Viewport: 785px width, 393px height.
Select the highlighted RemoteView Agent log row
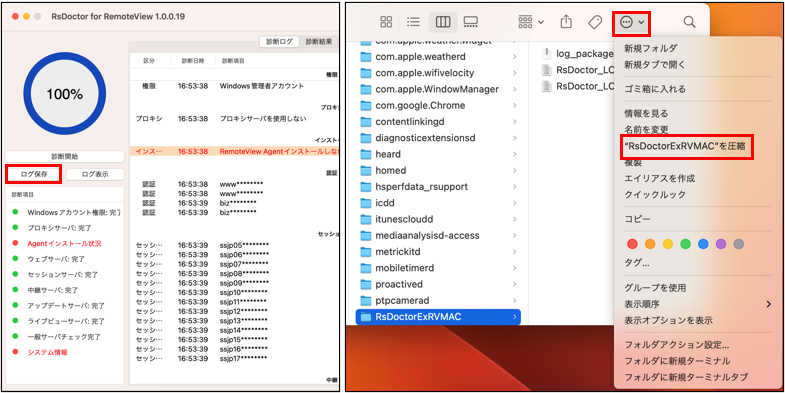point(234,151)
